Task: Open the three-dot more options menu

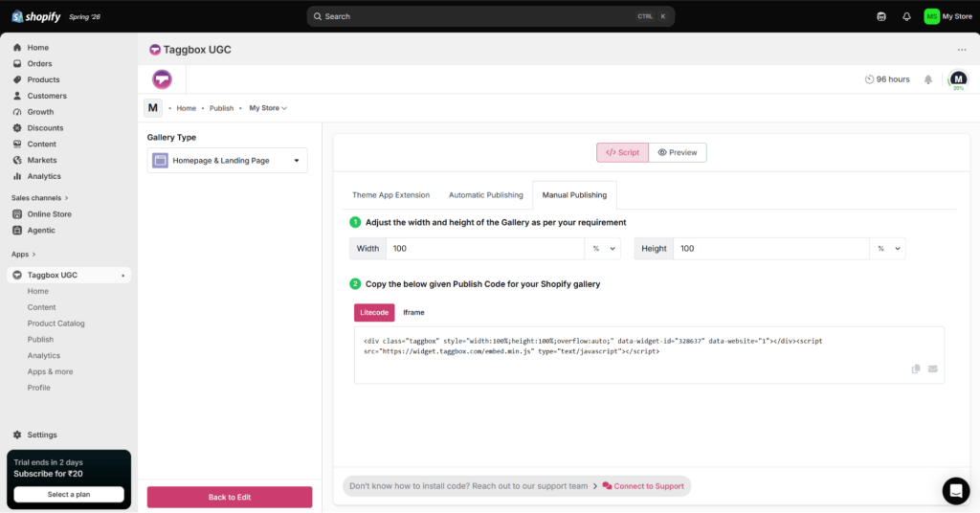Action: click(962, 50)
